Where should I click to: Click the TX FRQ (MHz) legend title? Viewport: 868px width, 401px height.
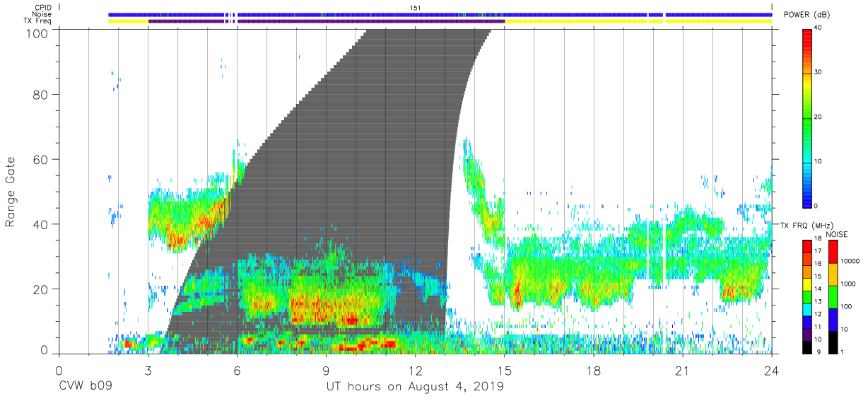click(807, 225)
